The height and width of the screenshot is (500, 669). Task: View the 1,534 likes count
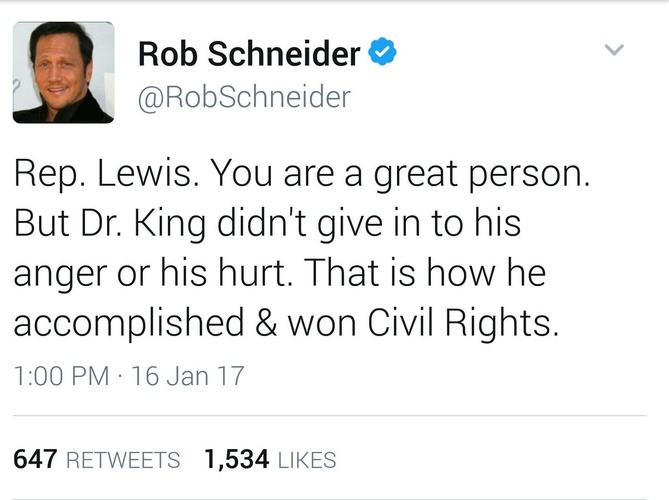tap(237, 459)
